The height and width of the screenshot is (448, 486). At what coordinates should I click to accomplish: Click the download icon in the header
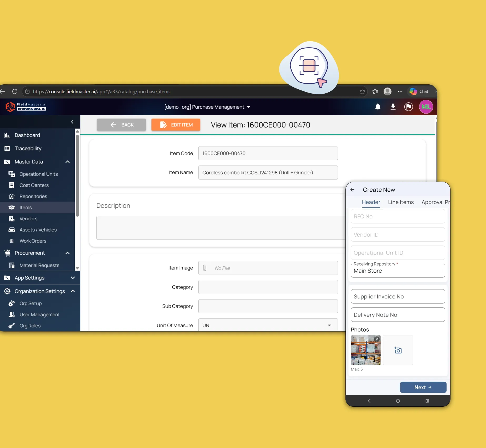[393, 107]
